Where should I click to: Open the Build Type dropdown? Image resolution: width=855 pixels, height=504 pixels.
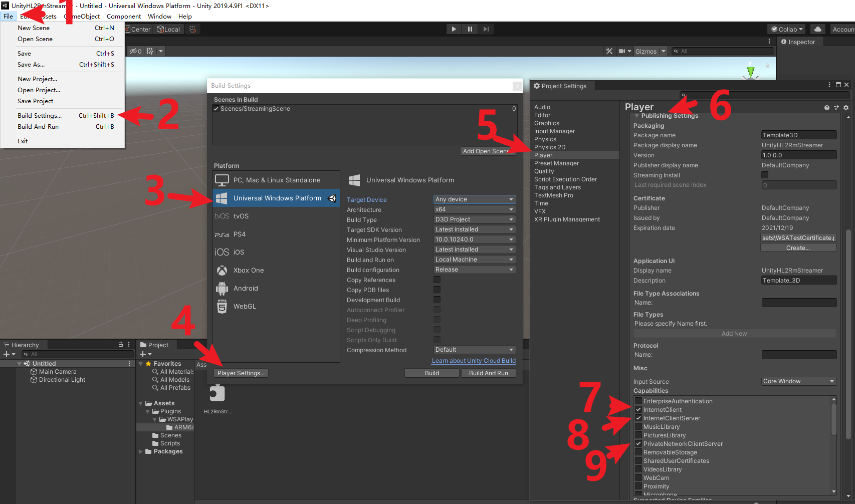coord(474,219)
